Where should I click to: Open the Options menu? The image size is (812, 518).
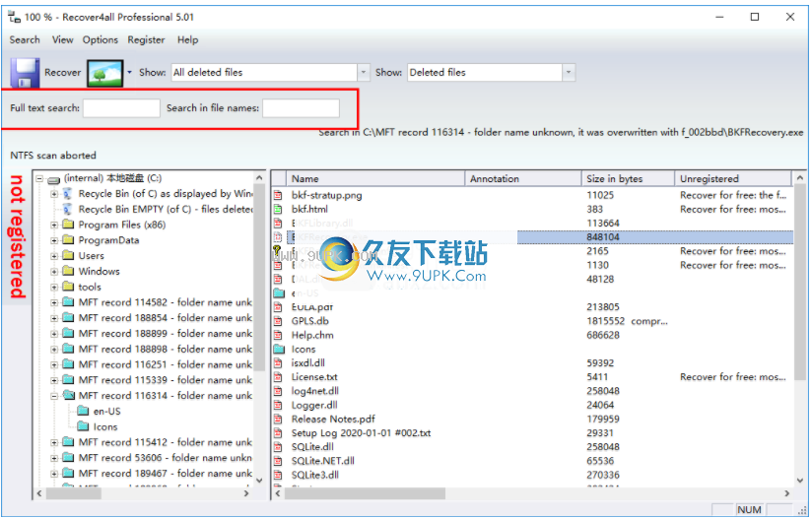coord(101,39)
